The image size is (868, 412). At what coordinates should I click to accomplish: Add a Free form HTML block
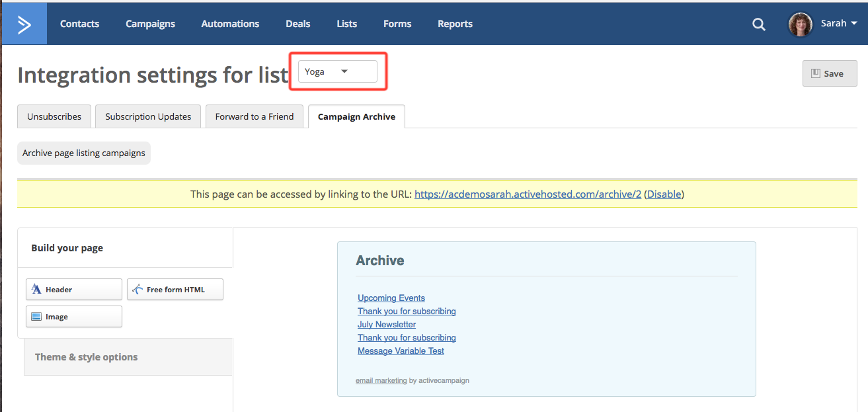click(x=175, y=290)
